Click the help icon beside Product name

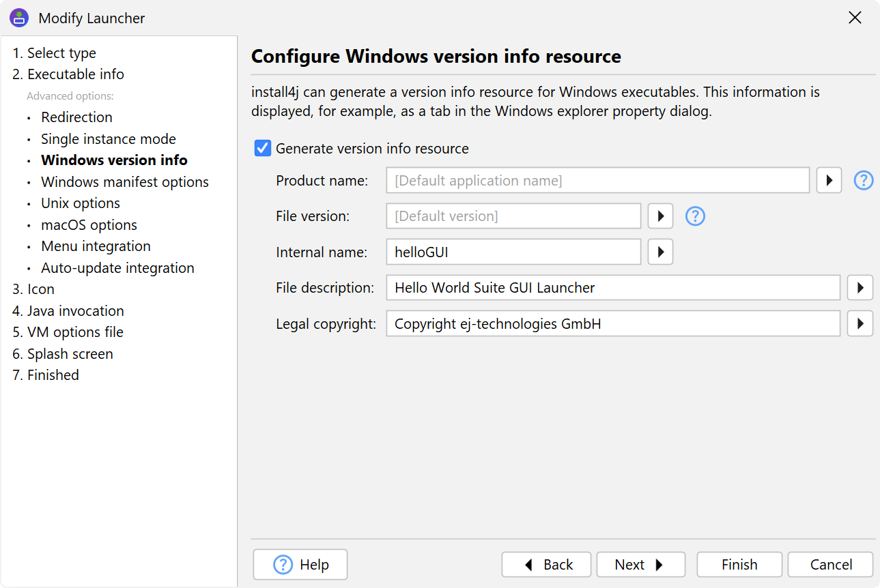(864, 181)
